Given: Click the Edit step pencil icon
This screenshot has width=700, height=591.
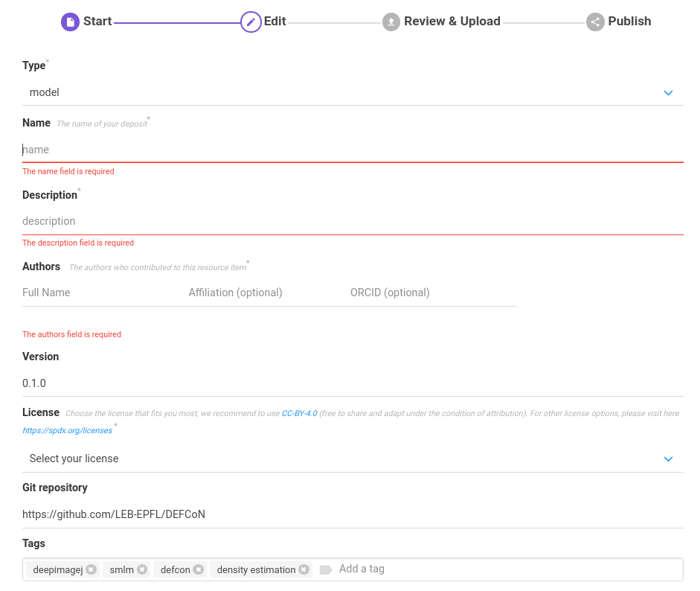Looking at the screenshot, I should pos(251,22).
